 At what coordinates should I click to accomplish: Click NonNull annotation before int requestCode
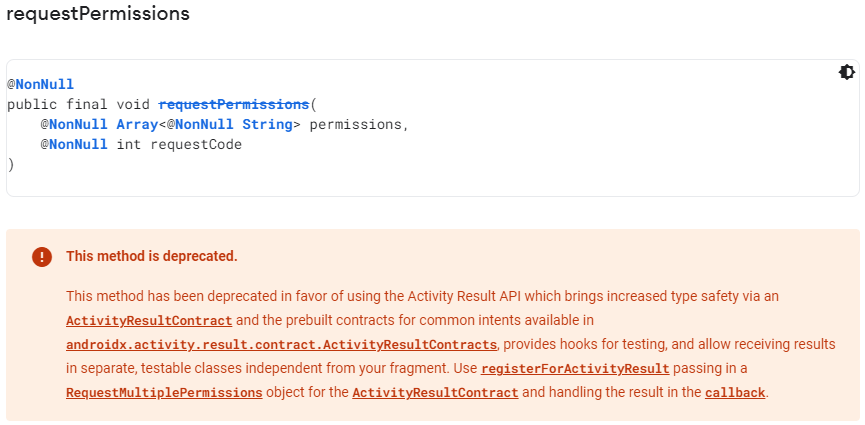click(x=78, y=144)
